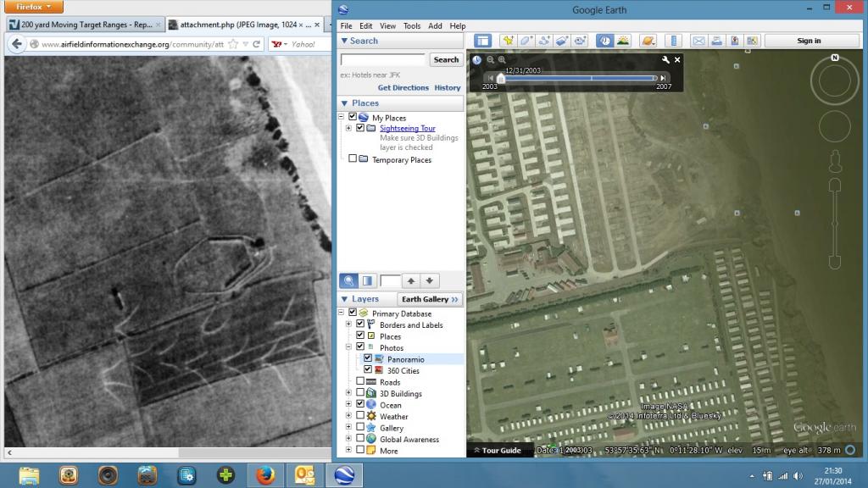
Task: Switch to 200 yard Moving Target Ranges tab
Action: [x=86, y=25]
